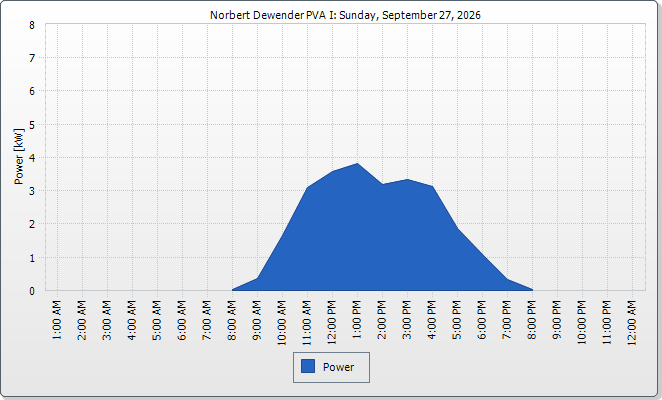The image size is (662, 400).
Task: Click the 0 value on the power axis
Action: 32,291
